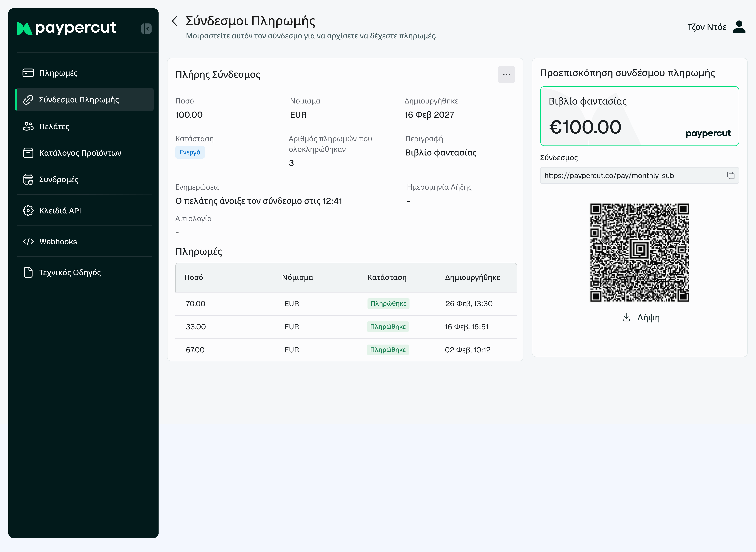Click the 67.00 amount cell

tap(195, 349)
